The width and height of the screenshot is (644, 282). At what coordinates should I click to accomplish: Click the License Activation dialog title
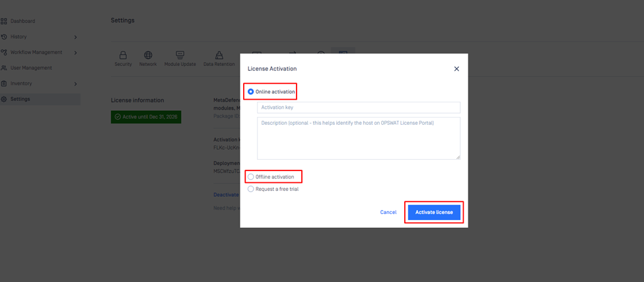(272, 69)
